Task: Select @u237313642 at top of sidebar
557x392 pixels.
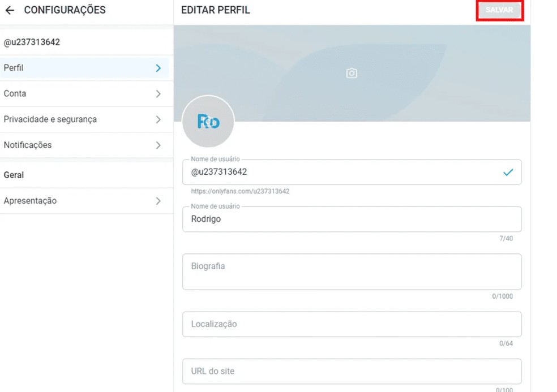Action: pyautogui.click(x=31, y=42)
